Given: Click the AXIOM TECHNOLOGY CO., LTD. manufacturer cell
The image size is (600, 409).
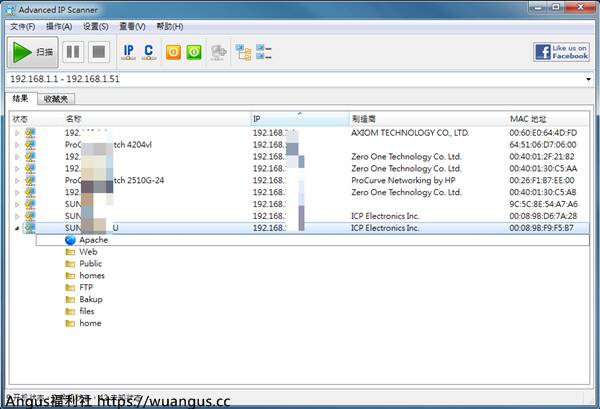Looking at the screenshot, I should coord(410,133).
